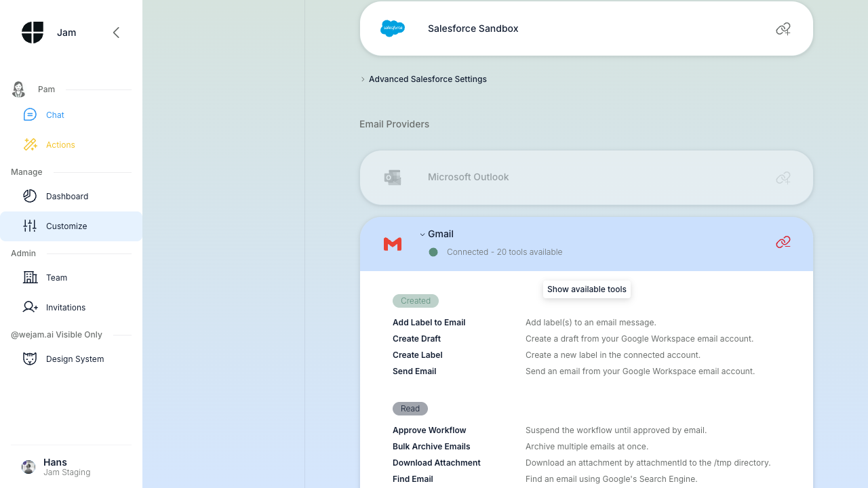Click '@wejam.ai Visible Only' label
This screenshot has height=488, width=868.
pyautogui.click(x=56, y=335)
